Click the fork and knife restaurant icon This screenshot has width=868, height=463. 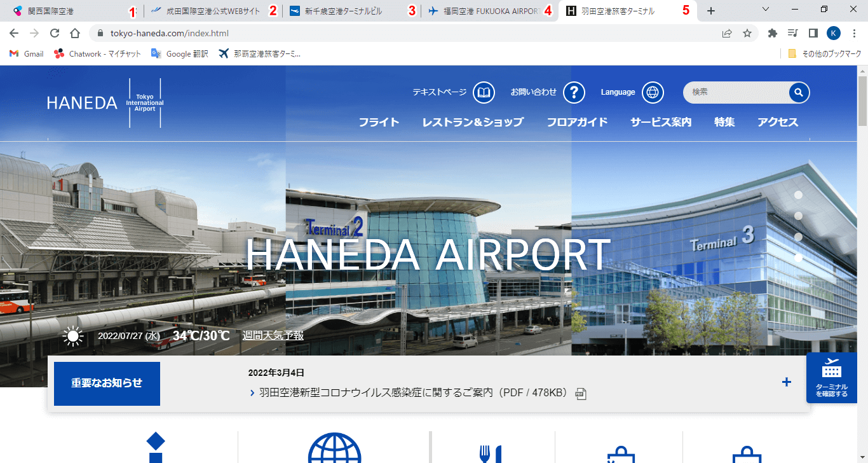491,453
